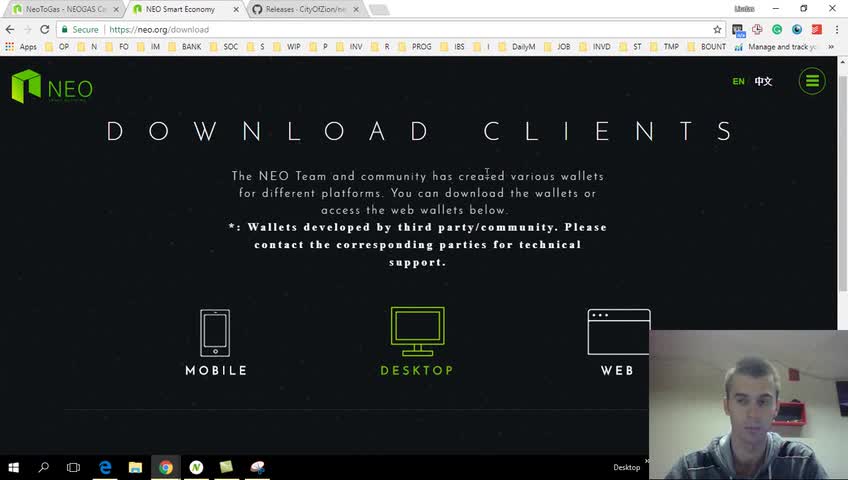Open the WIP bookmarks folder
Screen dimensions: 848x480
click(x=287, y=46)
